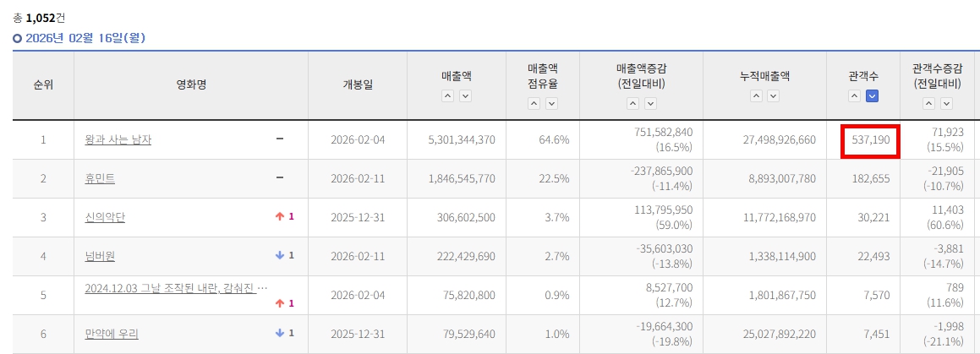Click 537,190 audience count cell
This screenshot has width=980, height=354.
pos(871,140)
